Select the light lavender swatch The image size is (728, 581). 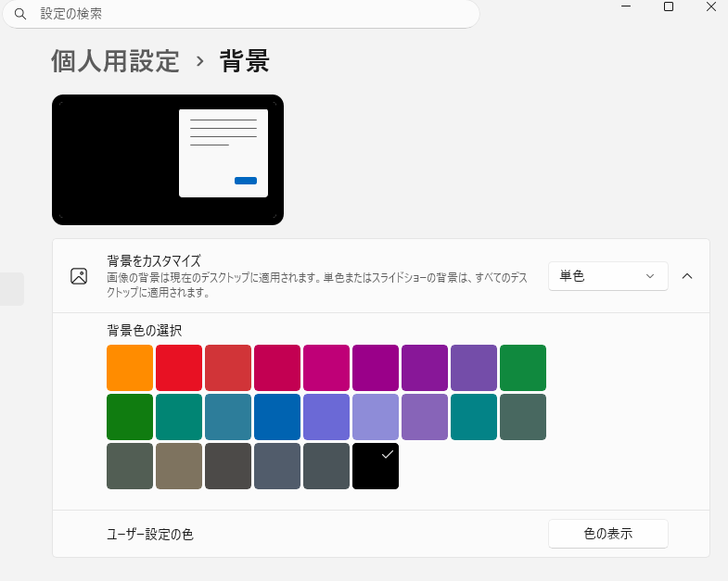pos(376,417)
